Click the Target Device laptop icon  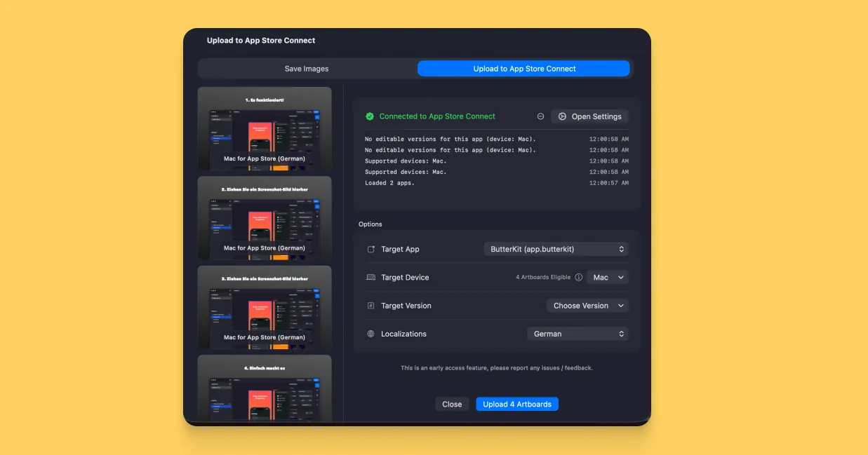370,277
